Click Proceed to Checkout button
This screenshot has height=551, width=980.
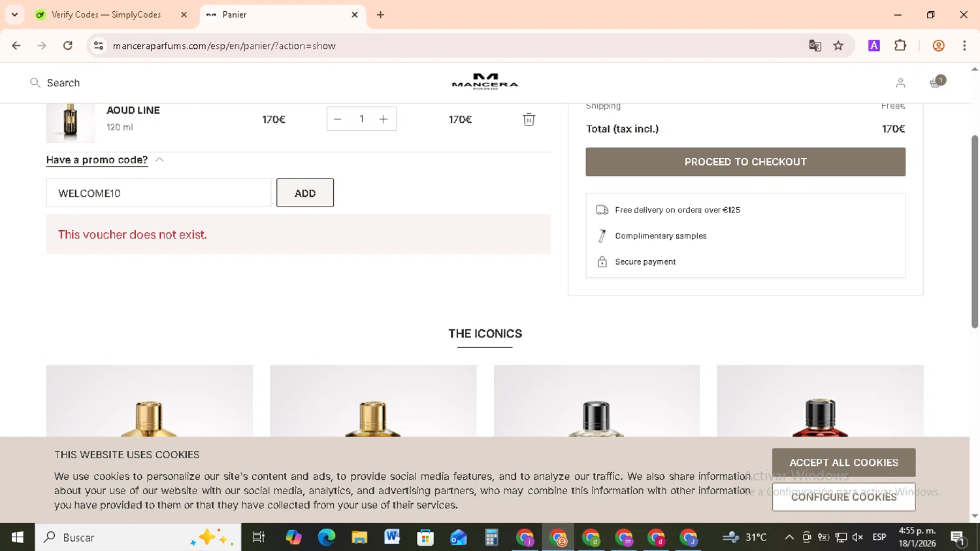pos(745,161)
